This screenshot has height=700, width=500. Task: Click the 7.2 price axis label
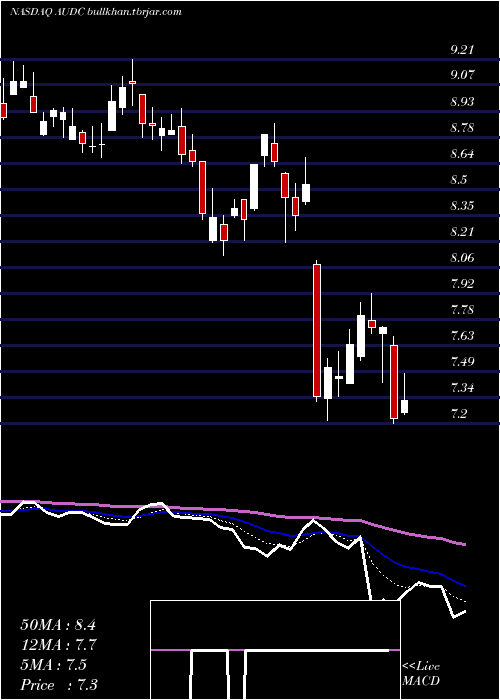tap(458, 414)
